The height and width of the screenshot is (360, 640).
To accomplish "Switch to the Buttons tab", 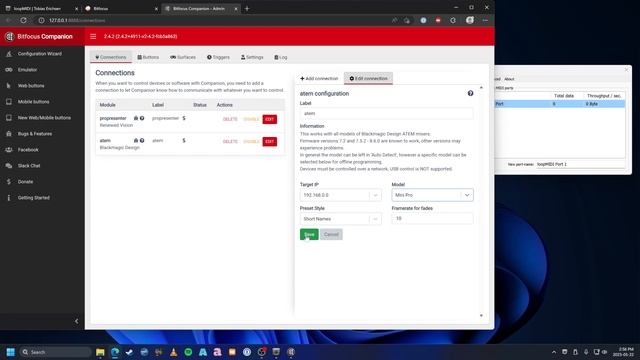I will tap(148, 57).
